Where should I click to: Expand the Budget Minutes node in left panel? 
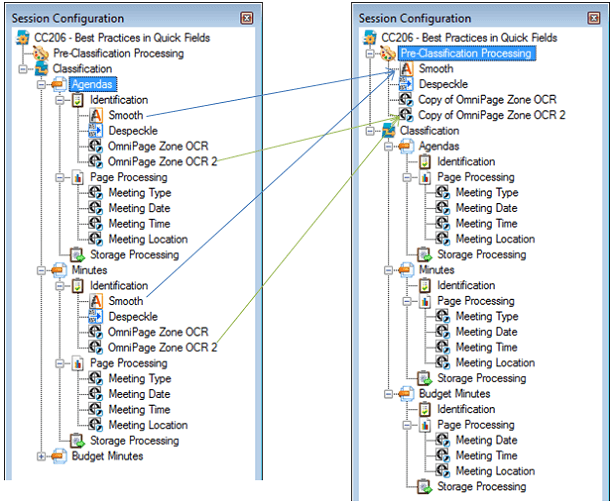pyautogui.click(x=41, y=456)
